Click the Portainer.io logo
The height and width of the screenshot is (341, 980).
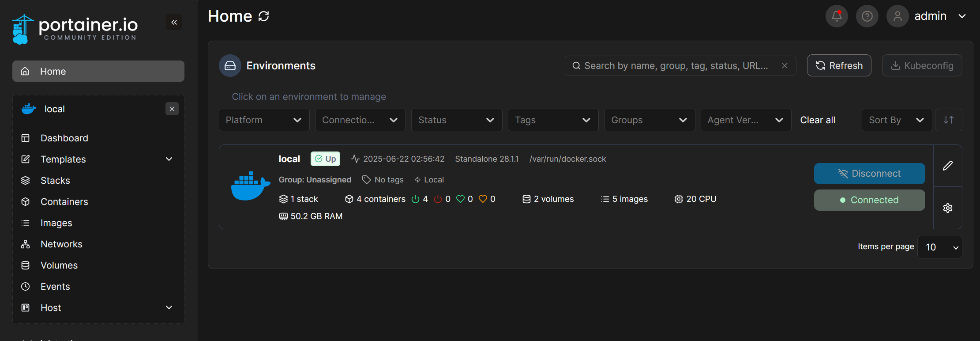(x=75, y=29)
